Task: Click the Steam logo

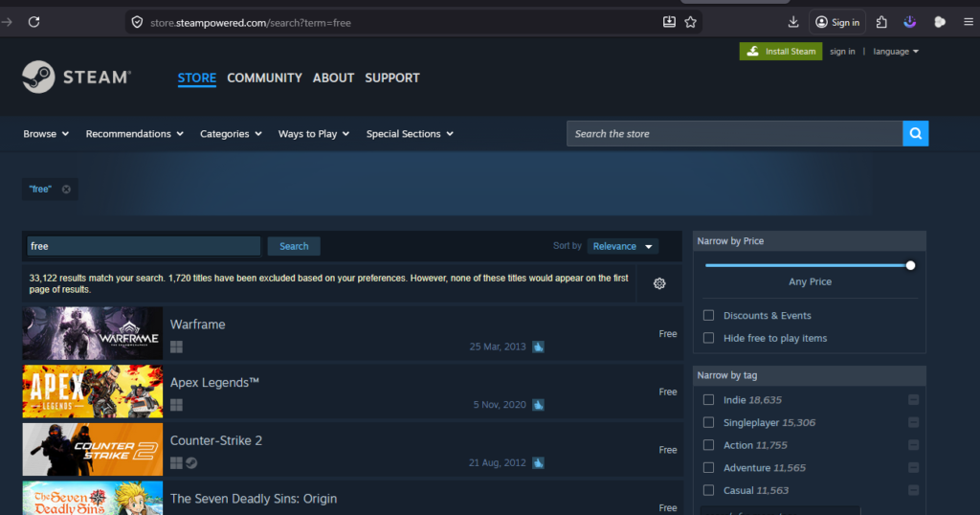Action: [x=77, y=77]
